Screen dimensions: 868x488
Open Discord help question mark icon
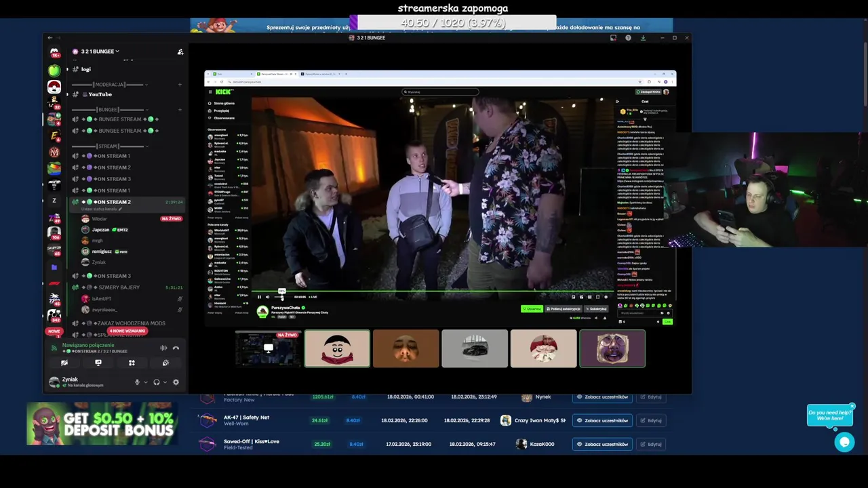click(628, 38)
